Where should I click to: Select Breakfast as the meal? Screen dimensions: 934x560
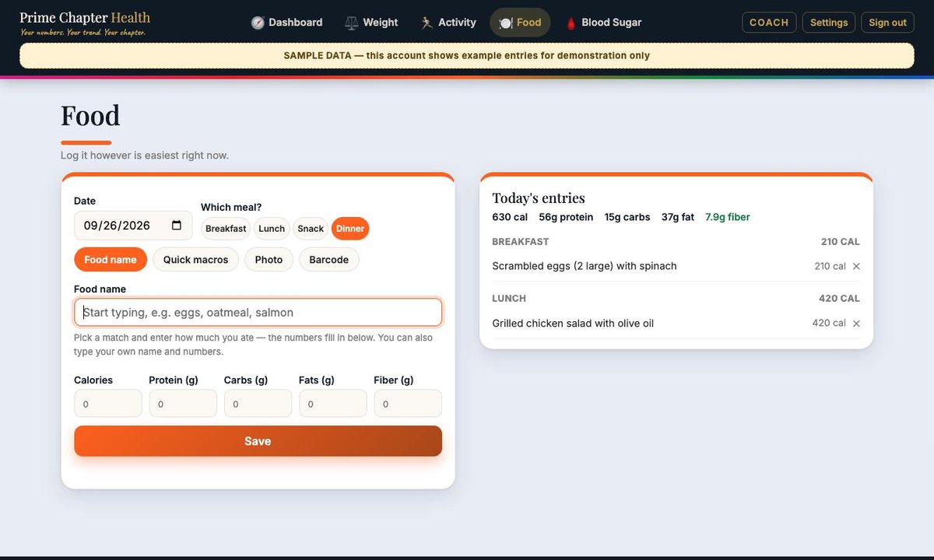click(226, 229)
